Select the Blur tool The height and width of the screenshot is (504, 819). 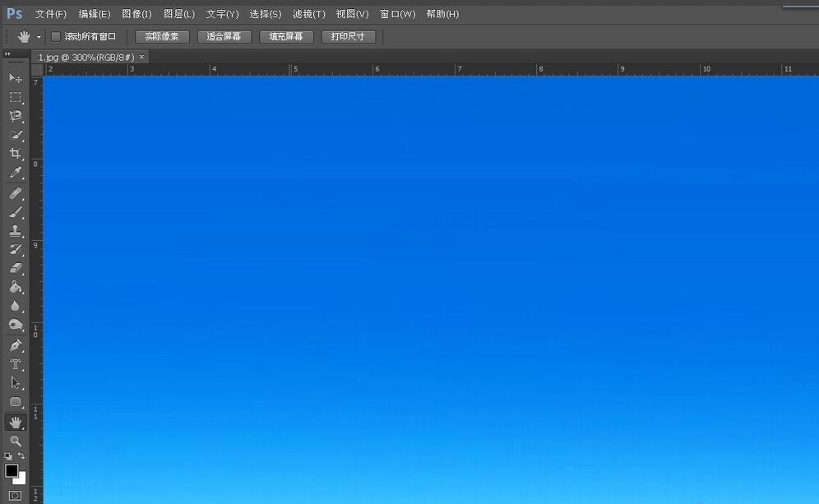15,306
